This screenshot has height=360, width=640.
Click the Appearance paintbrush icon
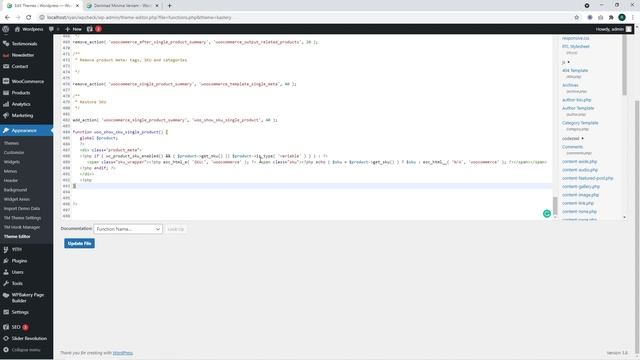tap(6, 131)
